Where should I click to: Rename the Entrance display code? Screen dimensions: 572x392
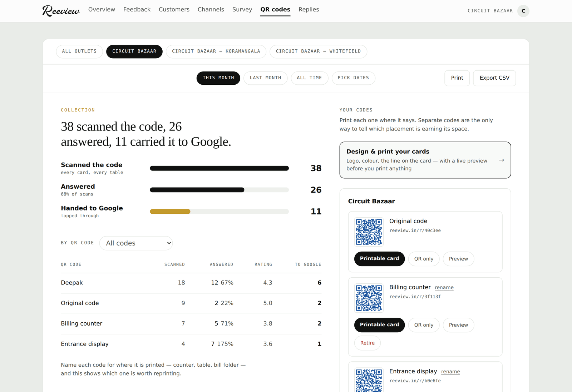point(450,372)
